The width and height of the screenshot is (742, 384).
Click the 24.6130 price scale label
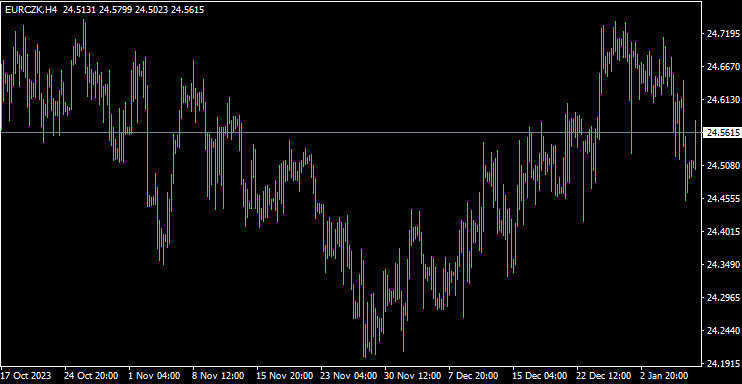pyautogui.click(x=723, y=99)
